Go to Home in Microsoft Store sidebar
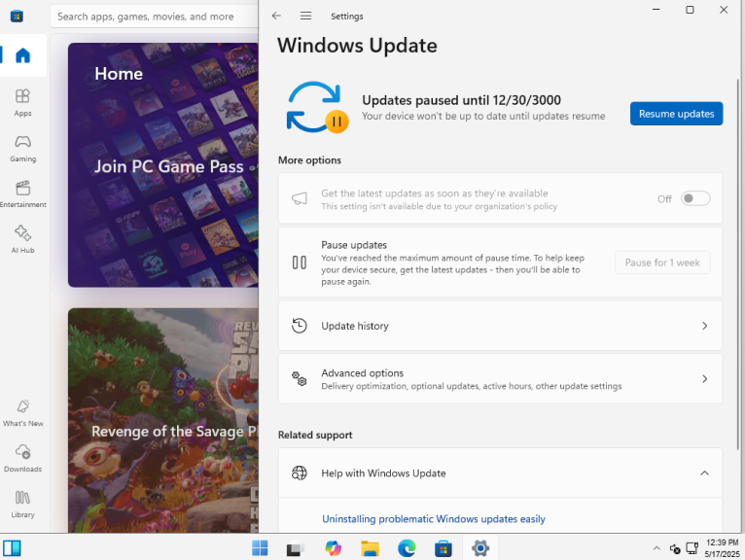 tap(22, 55)
